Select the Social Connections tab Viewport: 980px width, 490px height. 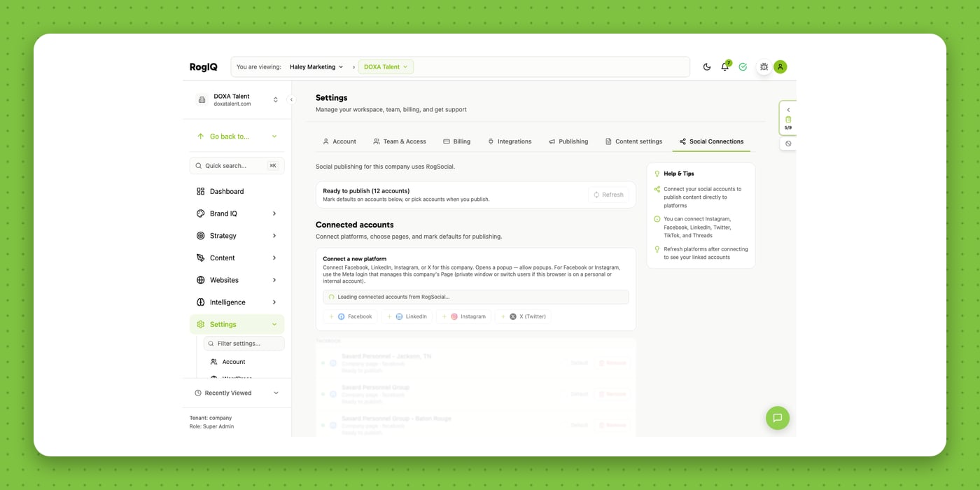point(711,141)
